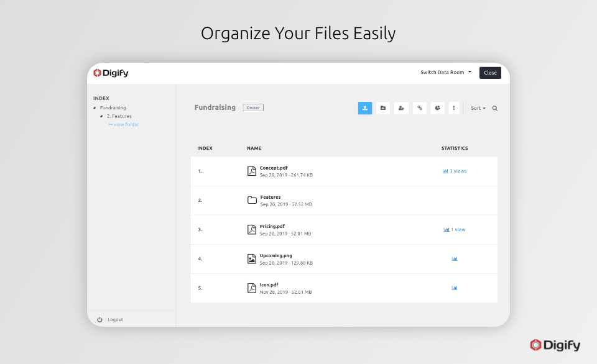597x364 pixels.
Task: Open the pie chart Statistics icon
Action: pos(437,107)
